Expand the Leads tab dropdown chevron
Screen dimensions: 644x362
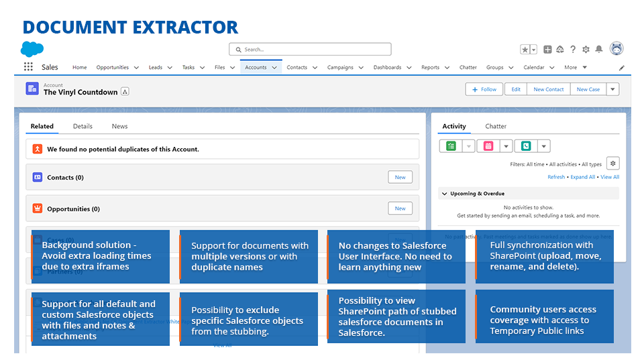point(170,68)
